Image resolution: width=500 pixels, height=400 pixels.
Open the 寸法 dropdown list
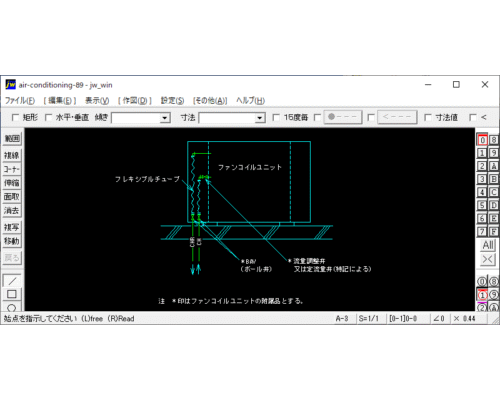click(x=260, y=118)
